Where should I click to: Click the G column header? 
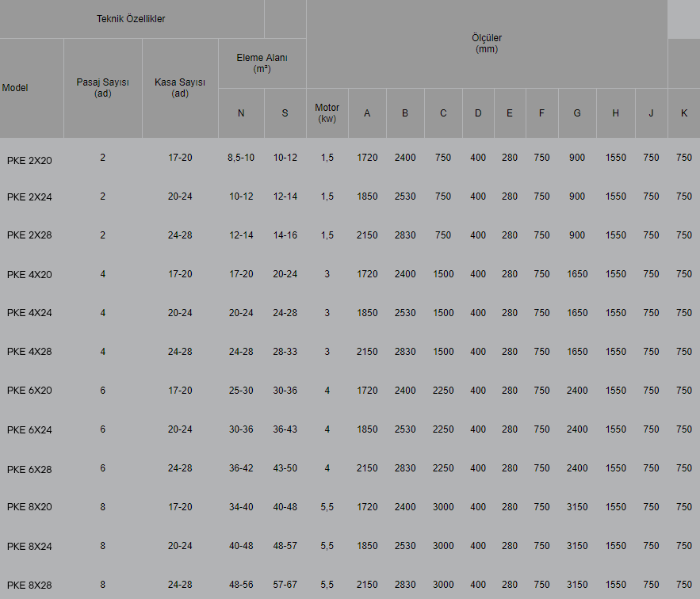(x=577, y=113)
